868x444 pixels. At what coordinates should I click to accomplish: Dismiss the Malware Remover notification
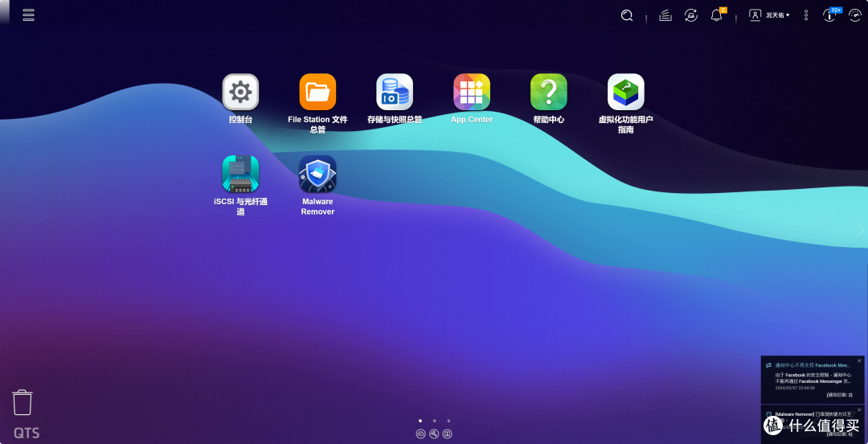click(859, 410)
